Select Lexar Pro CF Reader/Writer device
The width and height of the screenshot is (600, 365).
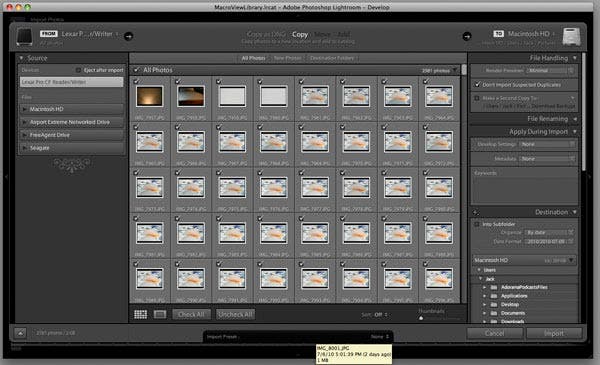pyautogui.click(x=72, y=82)
